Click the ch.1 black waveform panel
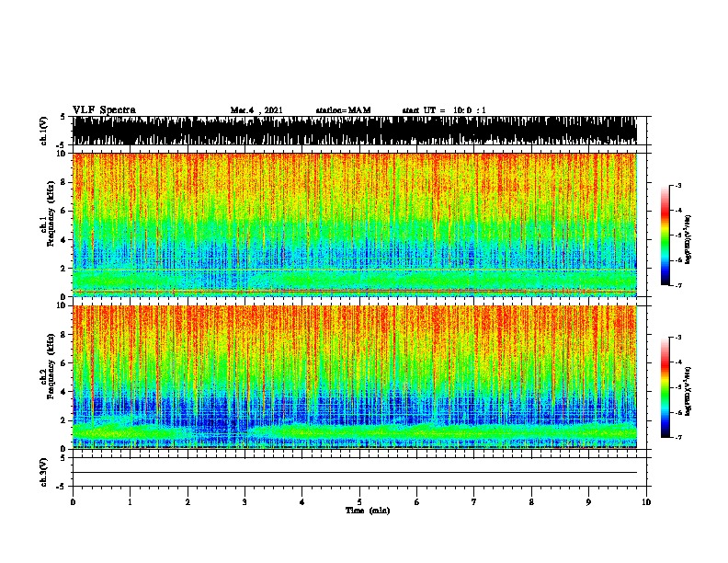The height and width of the screenshot is (563, 728). click(x=355, y=131)
